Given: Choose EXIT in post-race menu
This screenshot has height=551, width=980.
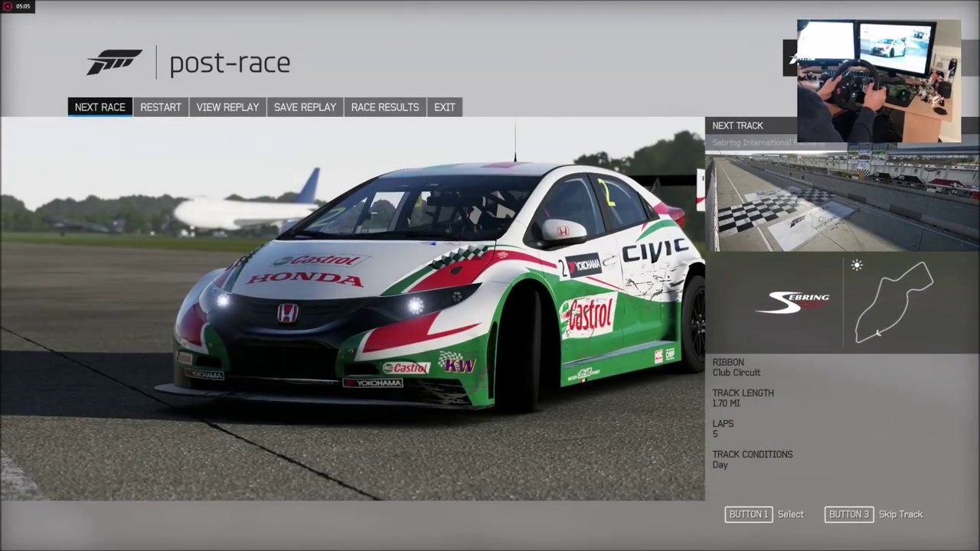Looking at the screenshot, I should pos(445,107).
